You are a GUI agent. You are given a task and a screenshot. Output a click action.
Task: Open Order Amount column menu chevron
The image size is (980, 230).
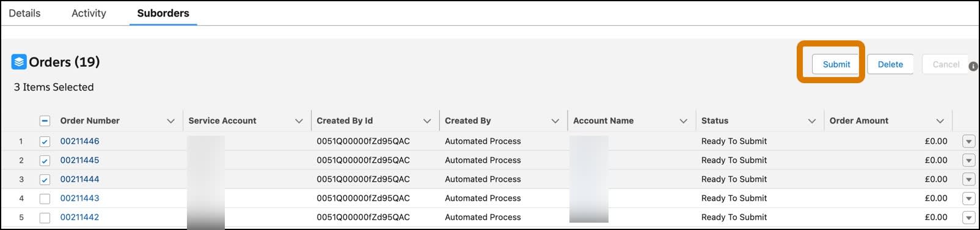tap(940, 121)
